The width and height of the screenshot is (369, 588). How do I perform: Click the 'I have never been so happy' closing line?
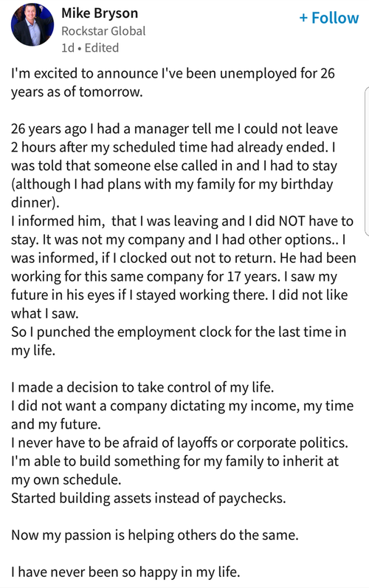125,572
